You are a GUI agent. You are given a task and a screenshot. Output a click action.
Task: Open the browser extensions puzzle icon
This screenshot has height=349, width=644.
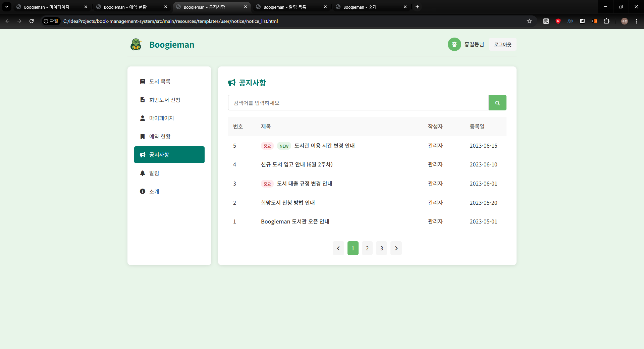606,21
